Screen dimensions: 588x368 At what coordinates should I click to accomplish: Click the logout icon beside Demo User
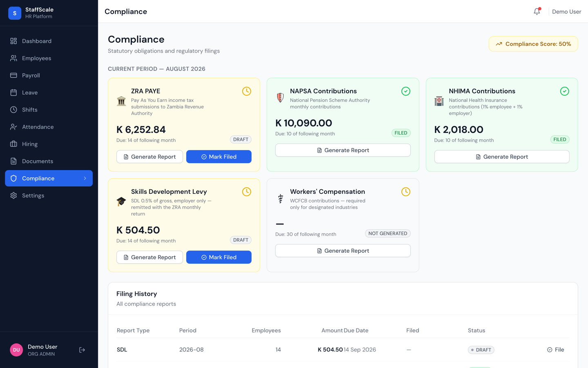tap(82, 350)
